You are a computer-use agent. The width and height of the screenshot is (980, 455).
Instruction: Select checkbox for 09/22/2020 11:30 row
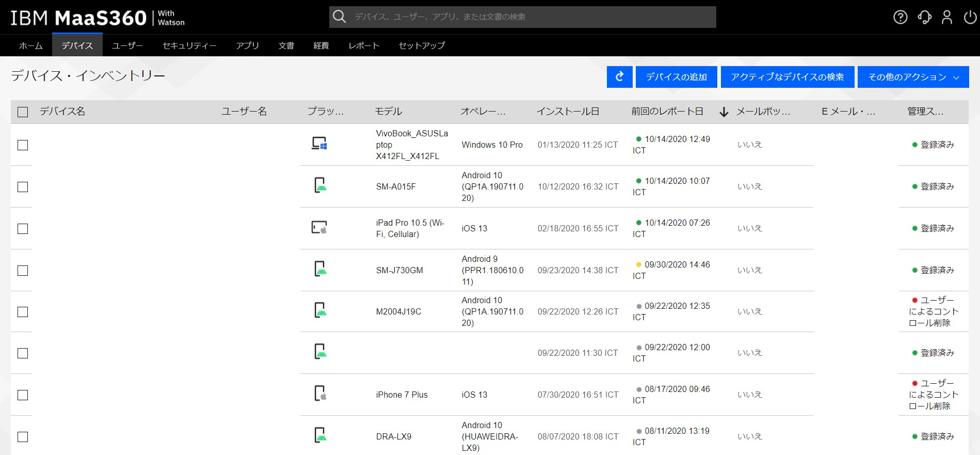point(23,353)
